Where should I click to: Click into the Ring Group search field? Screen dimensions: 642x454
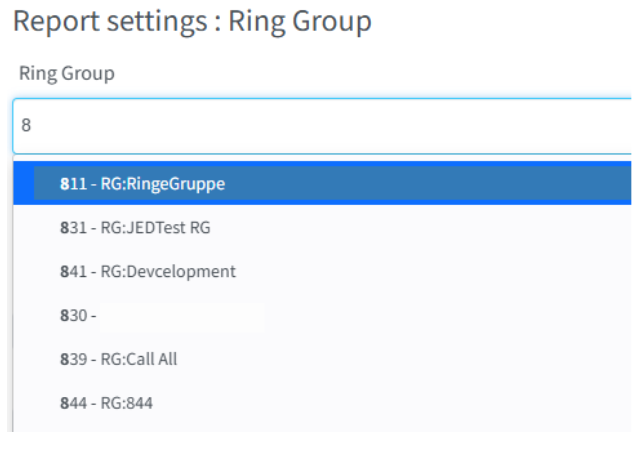click(x=322, y=126)
